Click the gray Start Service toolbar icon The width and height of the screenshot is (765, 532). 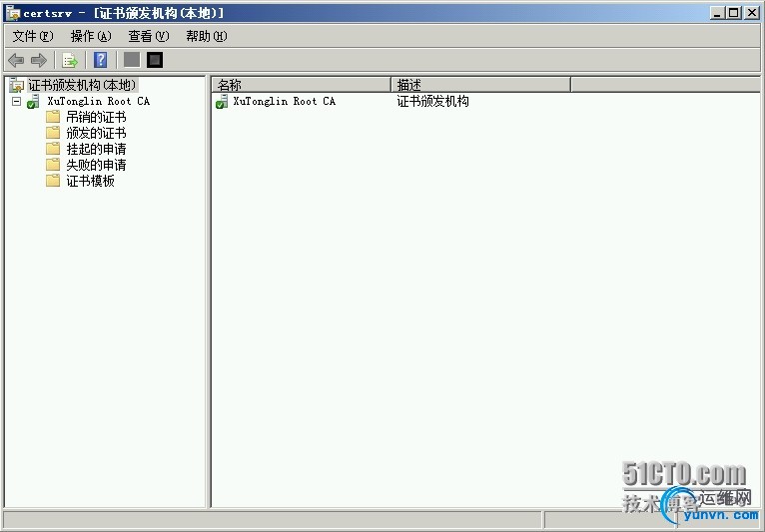132,60
